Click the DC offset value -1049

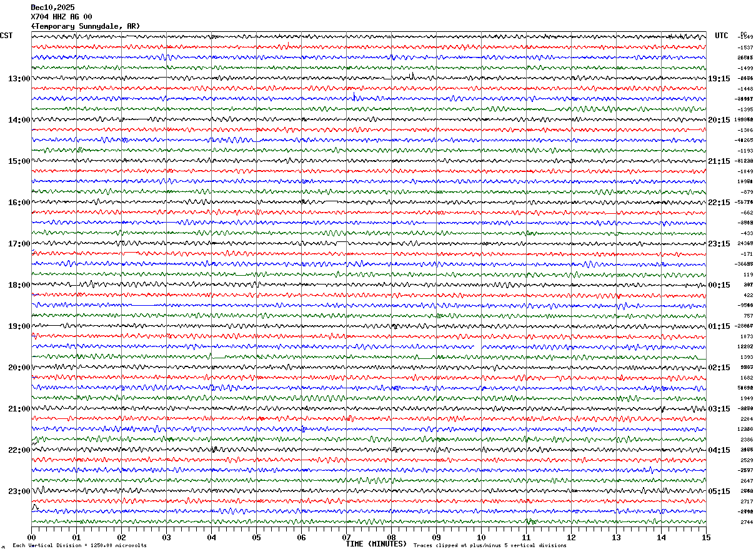(x=745, y=171)
